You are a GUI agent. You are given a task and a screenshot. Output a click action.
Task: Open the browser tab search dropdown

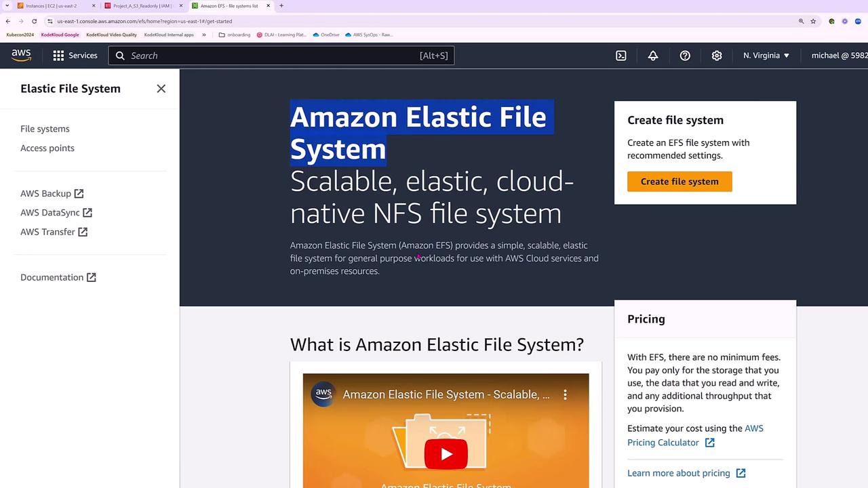(x=7, y=6)
